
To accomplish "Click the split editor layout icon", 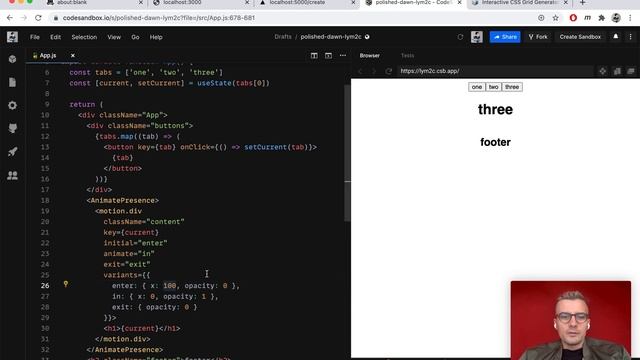I will pyautogui.click(x=314, y=56).
